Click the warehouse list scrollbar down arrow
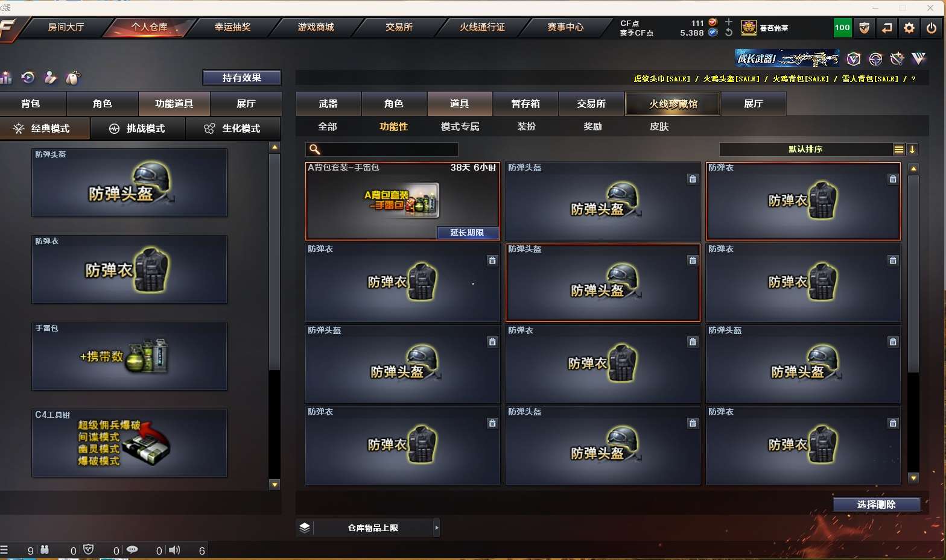The height and width of the screenshot is (560, 946). [913, 478]
